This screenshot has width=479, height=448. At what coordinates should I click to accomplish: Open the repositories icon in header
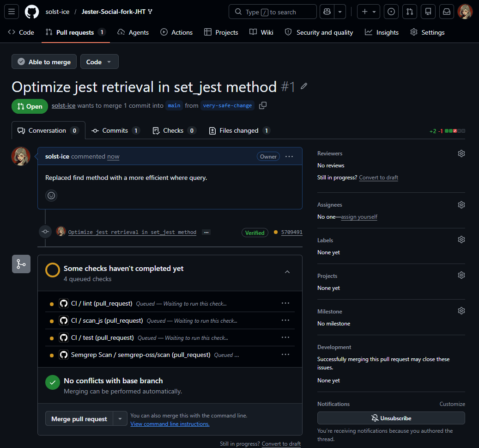point(428,12)
